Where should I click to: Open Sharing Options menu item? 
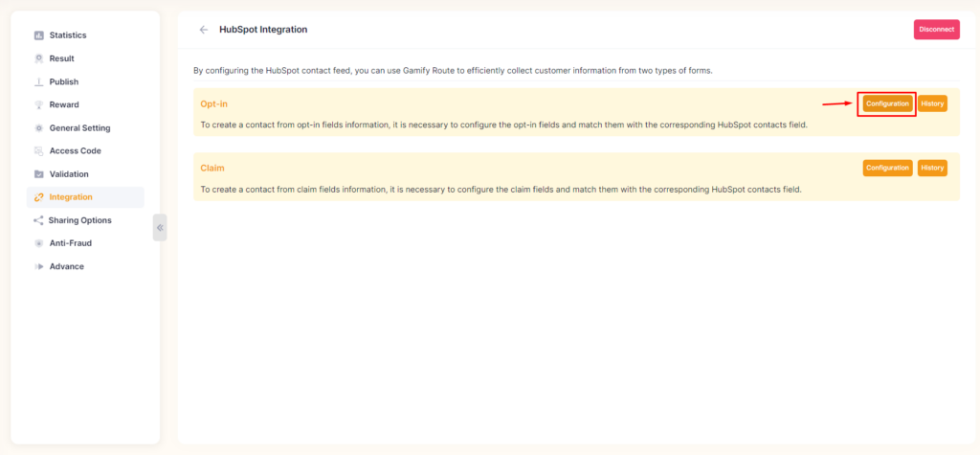tap(85, 220)
